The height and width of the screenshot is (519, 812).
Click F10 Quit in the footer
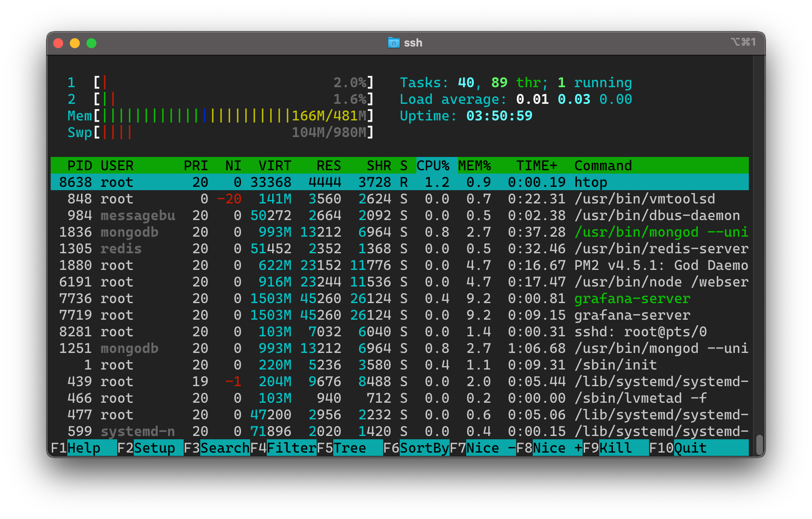699,448
